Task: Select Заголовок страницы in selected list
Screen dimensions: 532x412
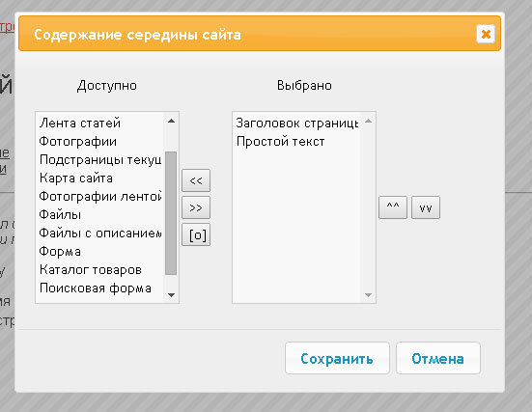Action: [296, 123]
